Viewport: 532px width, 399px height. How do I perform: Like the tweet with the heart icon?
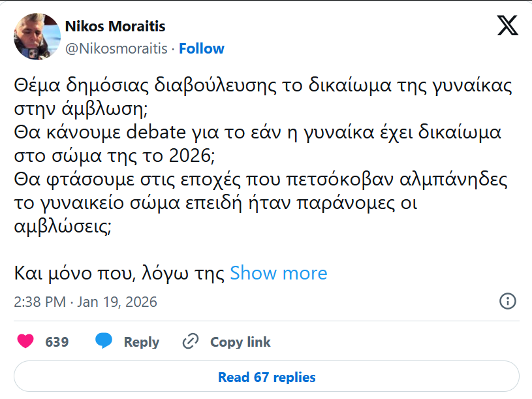click(25, 342)
